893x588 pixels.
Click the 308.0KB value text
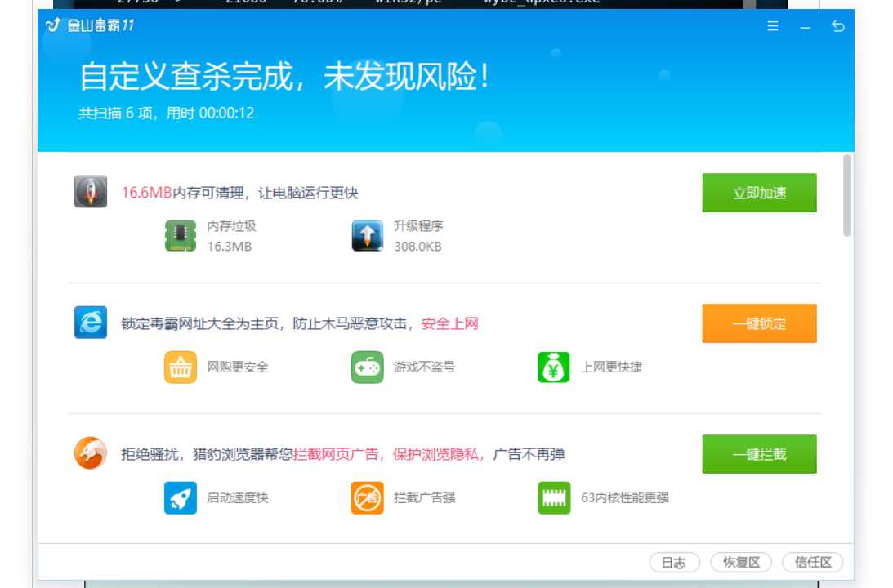[418, 247]
